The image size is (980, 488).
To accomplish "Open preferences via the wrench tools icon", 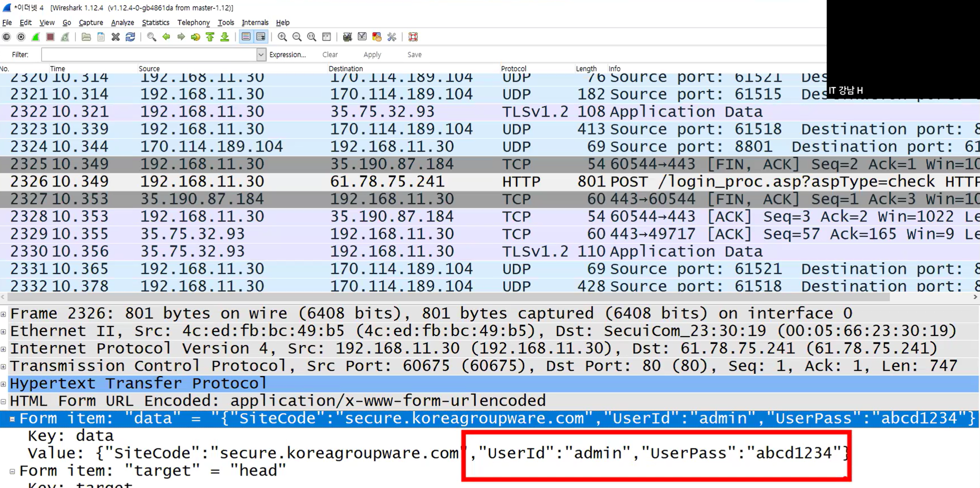I will pyautogui.click(x=391, y=37).
